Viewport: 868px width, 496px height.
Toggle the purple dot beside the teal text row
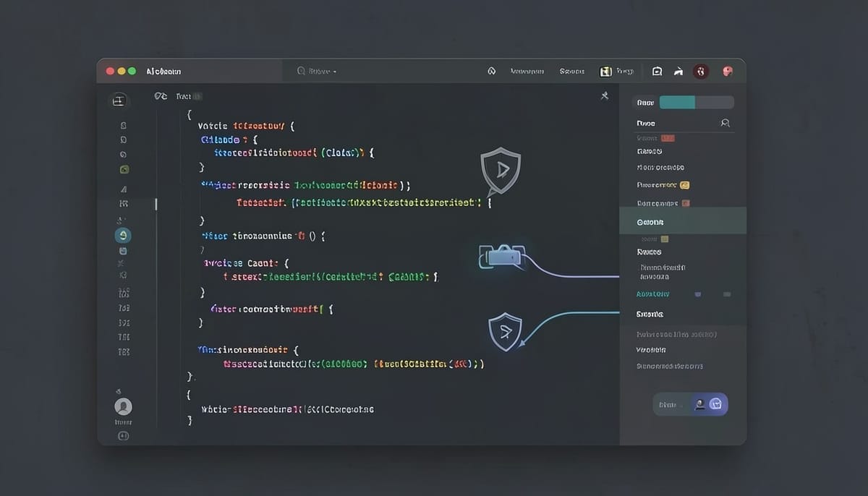tap(698, 294)
